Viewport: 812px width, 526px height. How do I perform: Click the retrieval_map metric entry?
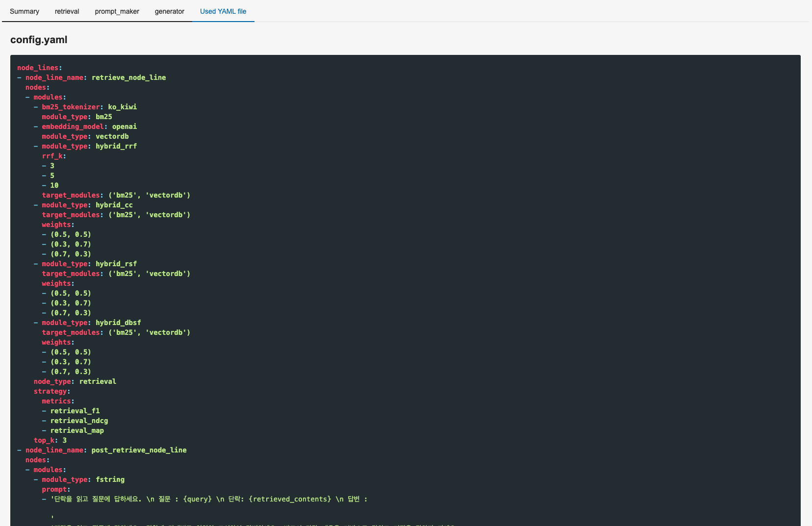click(x=77, y=430)
